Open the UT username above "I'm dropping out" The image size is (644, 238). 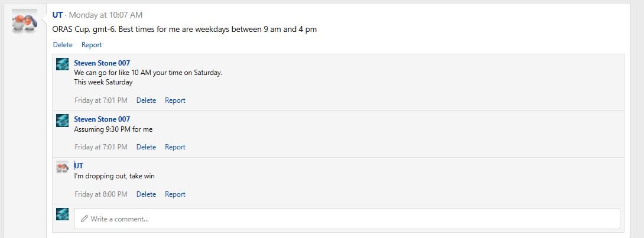tap(79, 166)
